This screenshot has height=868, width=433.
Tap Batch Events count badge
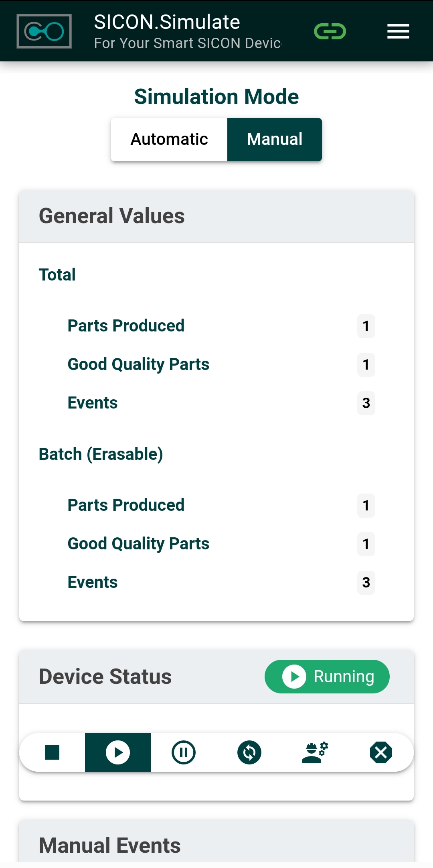366,583
